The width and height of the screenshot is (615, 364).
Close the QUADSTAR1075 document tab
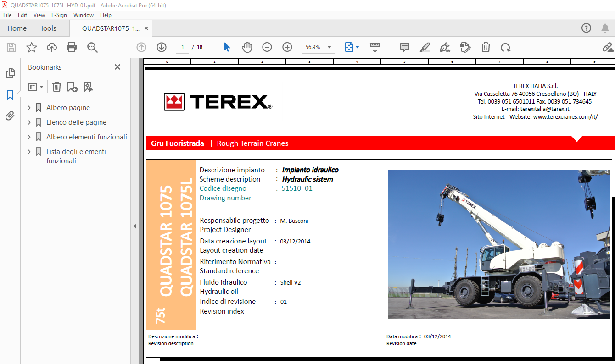tap(146, 28)
